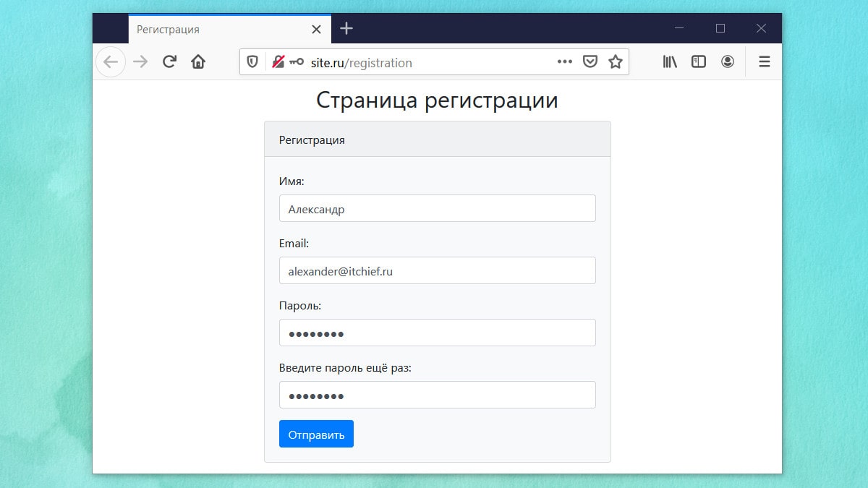Screen dimensions: 868x488
Task: Click the Пароль password field
Action: pos(438,333)
